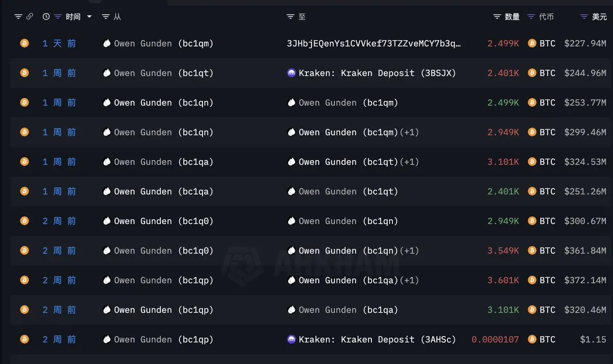This screenshot has width=613, height=364.
Task: Click the amount 2.949K in the $300.67M row
Action: pyautogui.click(x=503, y=221)
